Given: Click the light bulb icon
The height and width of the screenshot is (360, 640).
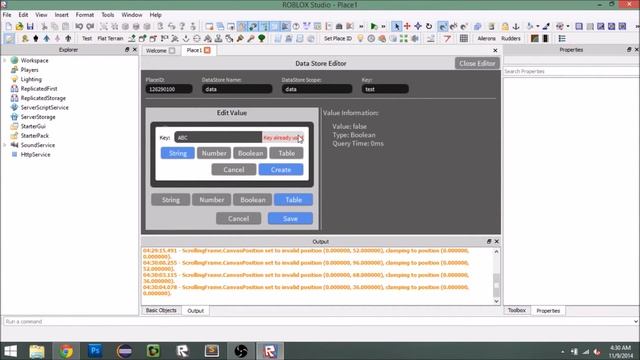Looking at the screenshot, I should click(360, 38).
